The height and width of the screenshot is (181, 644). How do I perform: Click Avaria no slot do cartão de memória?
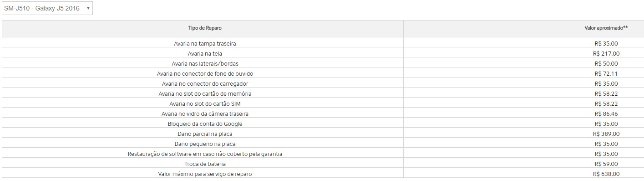[205, 93]
